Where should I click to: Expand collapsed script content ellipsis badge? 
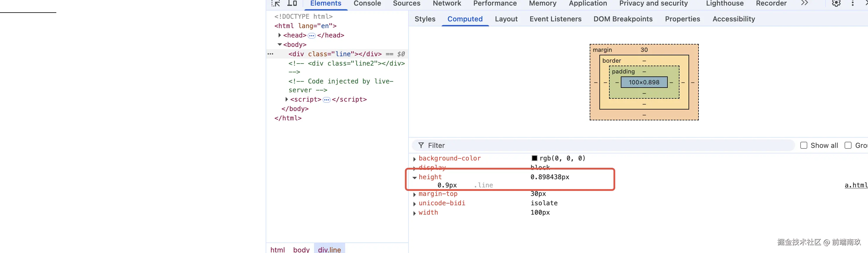click(x=326, y=100)
